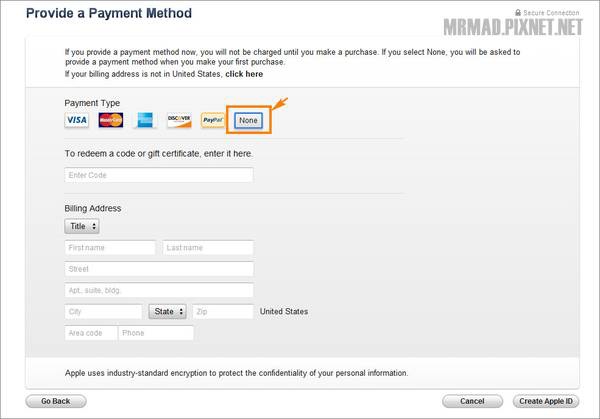Click the Area code field
The height and width of the screenshot is (419, 600).
coord(89,333)
